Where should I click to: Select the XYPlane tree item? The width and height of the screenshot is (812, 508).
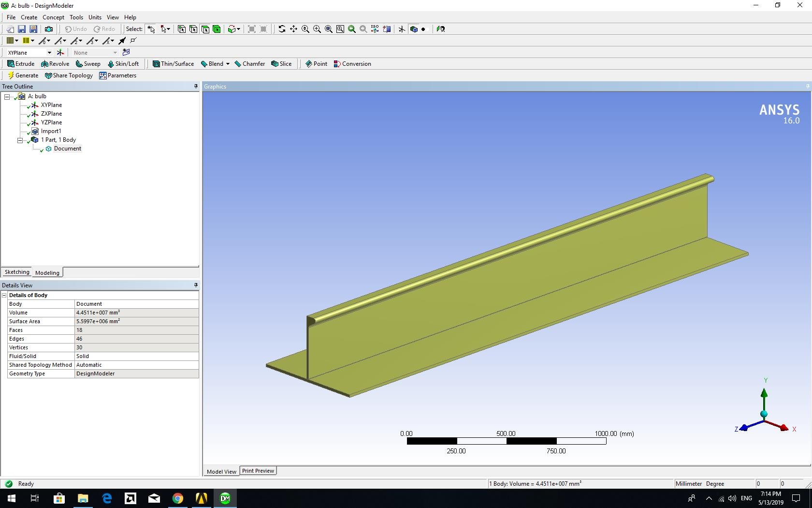coord(51,105)
